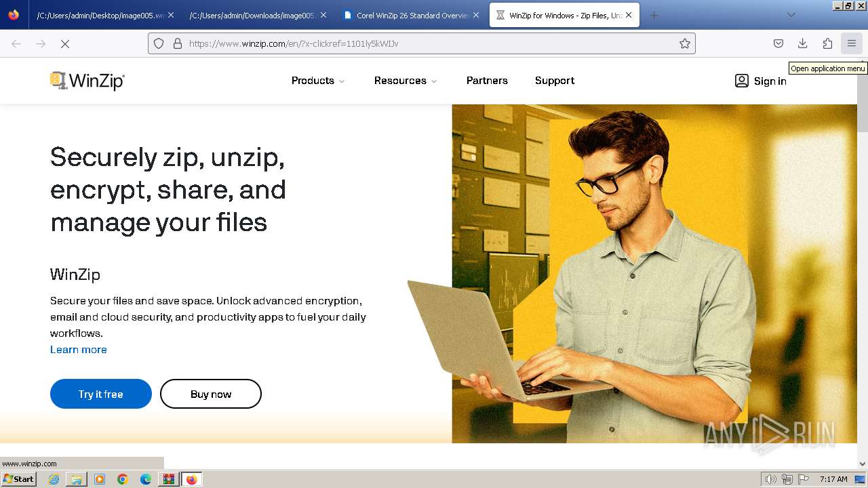This screenshot has width=868, height=488.
Task: Click the Sign in user profile icon
Action: point(742,81)
